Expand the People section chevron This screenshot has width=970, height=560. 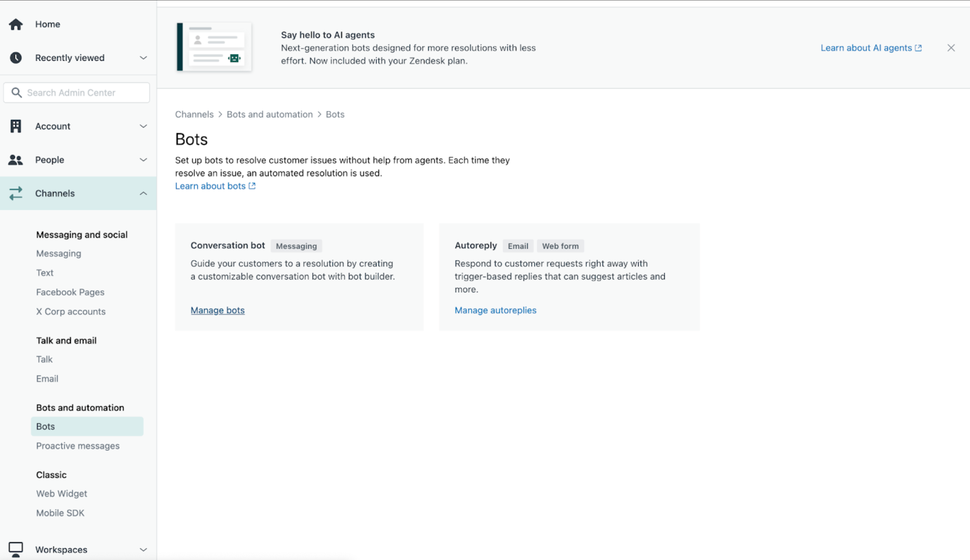[x=143, y=160]
